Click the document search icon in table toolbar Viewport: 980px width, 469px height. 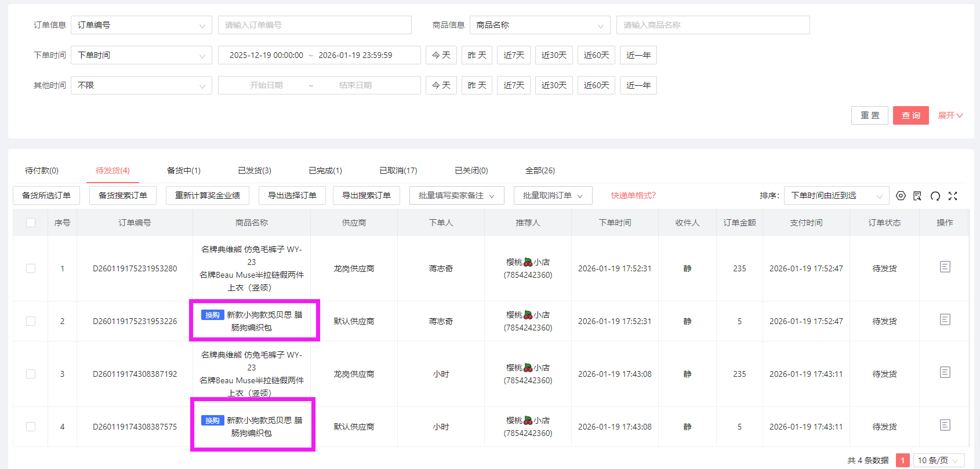[x=917, y=196]
